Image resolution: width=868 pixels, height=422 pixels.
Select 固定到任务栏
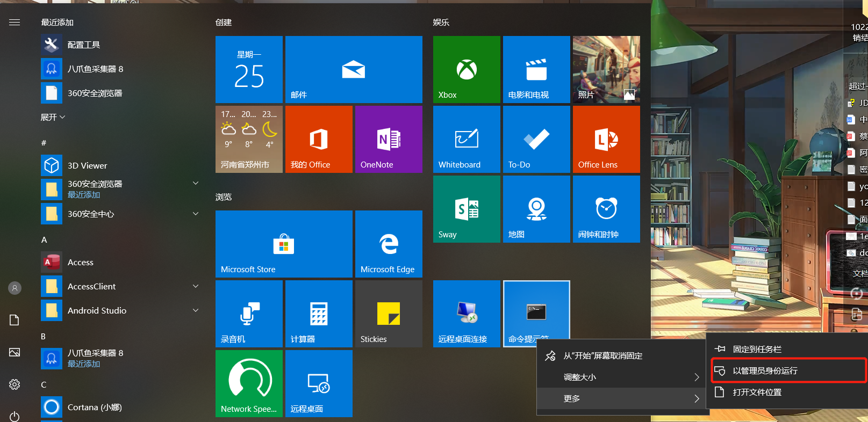point(787,349)
